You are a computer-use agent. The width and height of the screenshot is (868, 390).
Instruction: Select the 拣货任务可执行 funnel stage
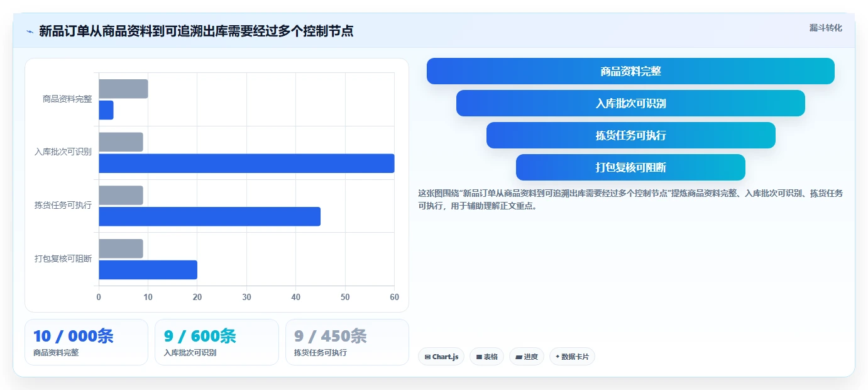click(630, 135)
